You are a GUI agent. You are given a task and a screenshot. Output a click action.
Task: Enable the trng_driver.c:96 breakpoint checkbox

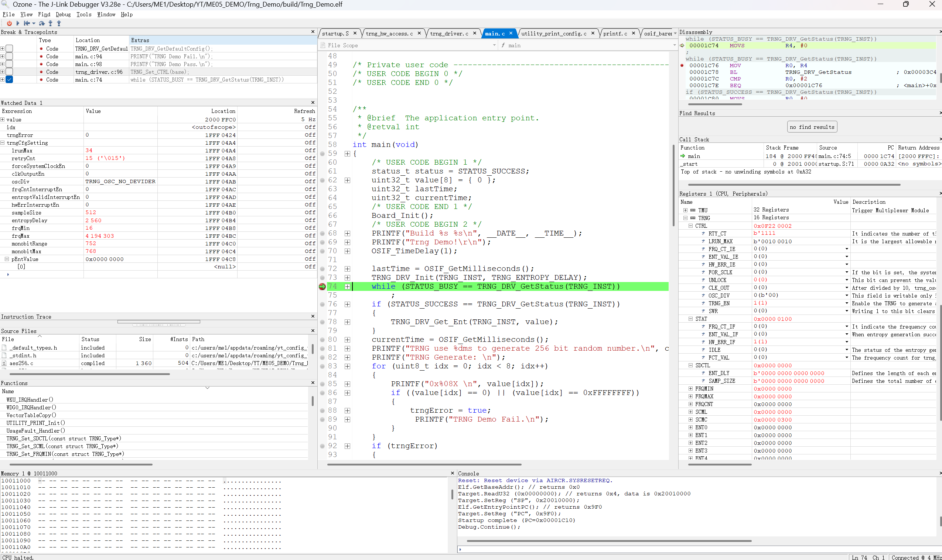point(10,72)
